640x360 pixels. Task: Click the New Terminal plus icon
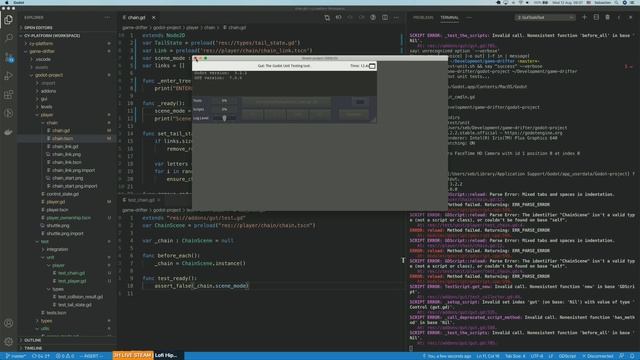pyautogui.click(x=584, y=18)
